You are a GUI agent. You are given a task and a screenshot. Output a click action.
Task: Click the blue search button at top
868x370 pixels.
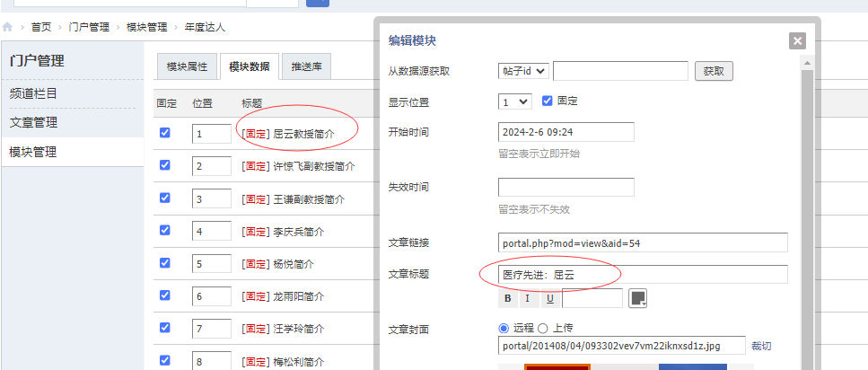pos(317,2)
